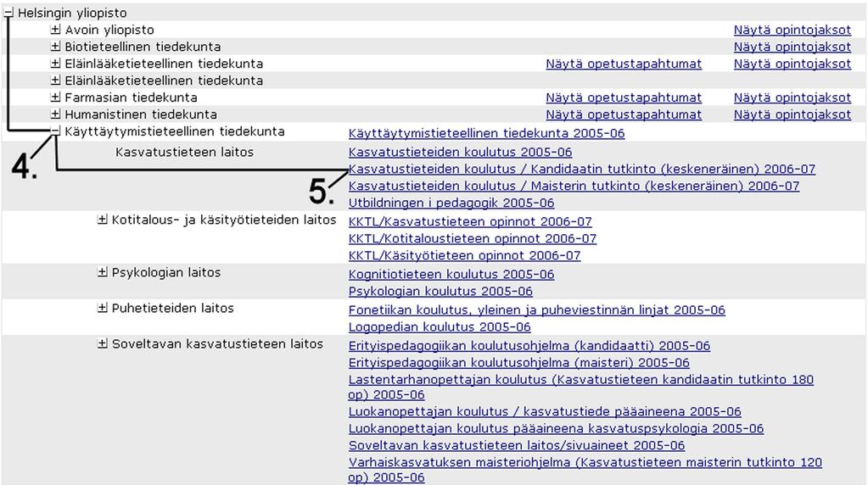The width and height of the screenshot is (868, 485).
Task: Select the Biotieteellinen tiedekunta label
Action: click(x=143, y=47)
